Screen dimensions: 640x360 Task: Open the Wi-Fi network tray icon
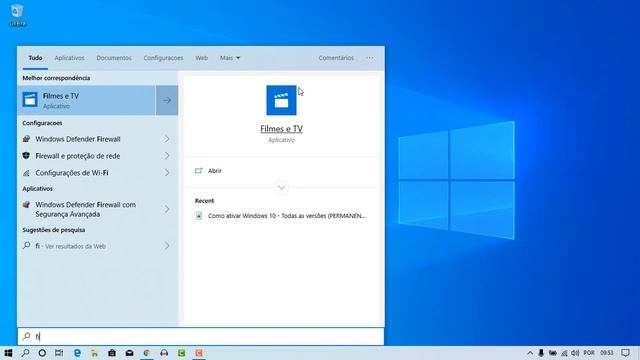tap(564, 353)
